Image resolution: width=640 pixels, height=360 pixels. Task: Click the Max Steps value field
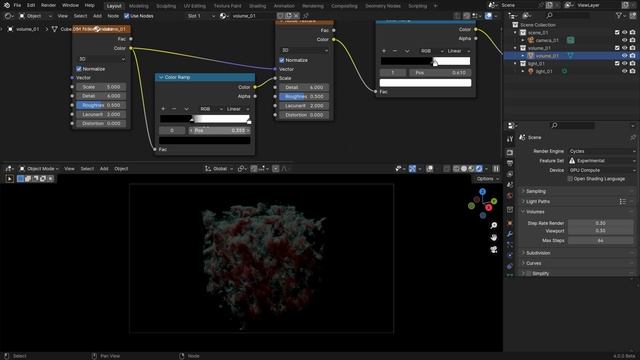coord(600,240)
